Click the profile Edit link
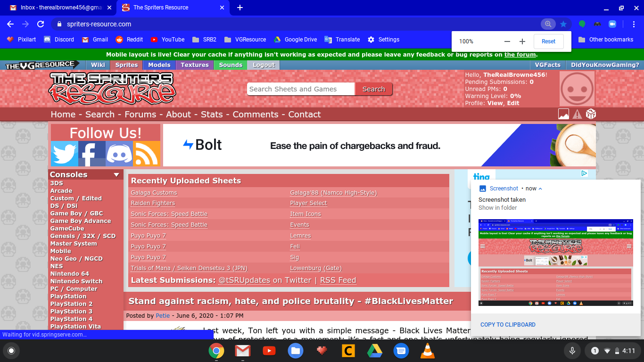 (x=513, y=103)
